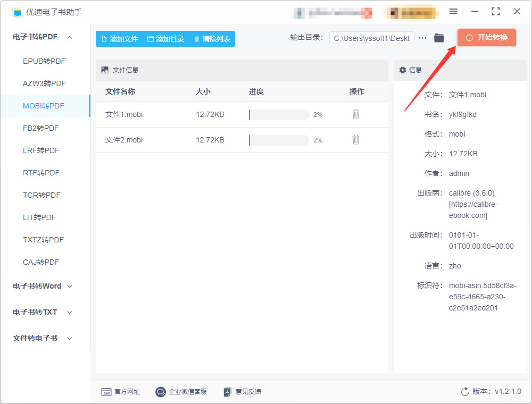The height and width of the screenshot is (404, 532).
Task: Click the 添加文件 button
Action: 120,39
